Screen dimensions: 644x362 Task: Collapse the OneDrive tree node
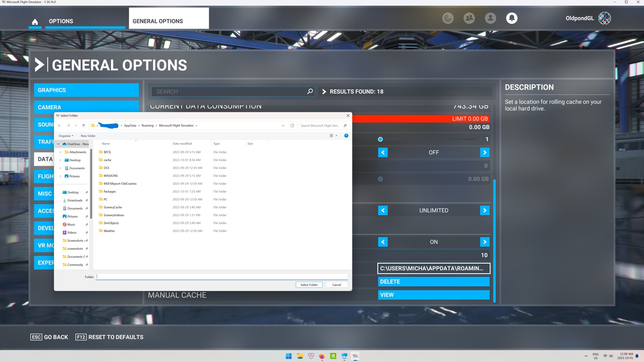pyautogui.click(x=58, y=144)
